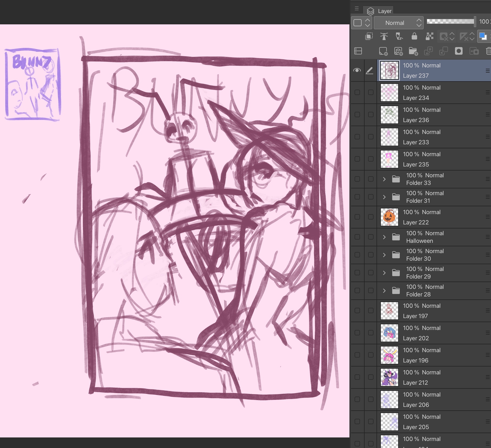The height and width of the screenshot is (448, 491).
Task: Create a New Raster Layer
Action: [383, 51]
